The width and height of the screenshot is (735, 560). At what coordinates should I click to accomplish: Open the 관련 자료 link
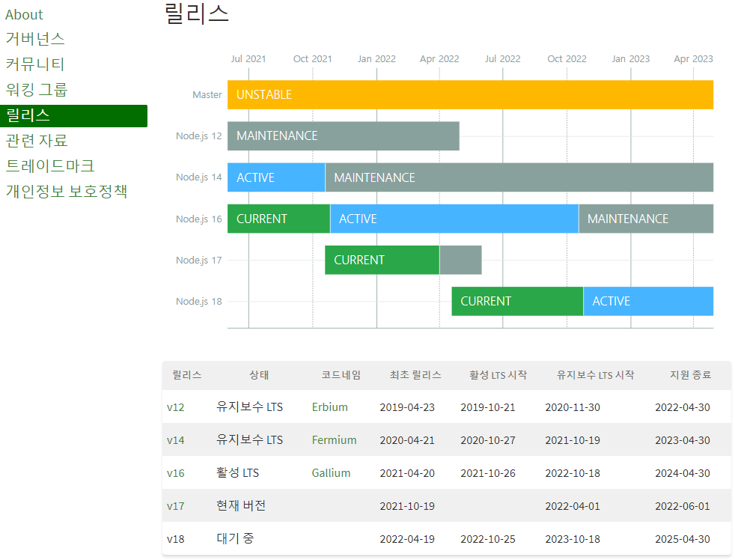[37, 140]
